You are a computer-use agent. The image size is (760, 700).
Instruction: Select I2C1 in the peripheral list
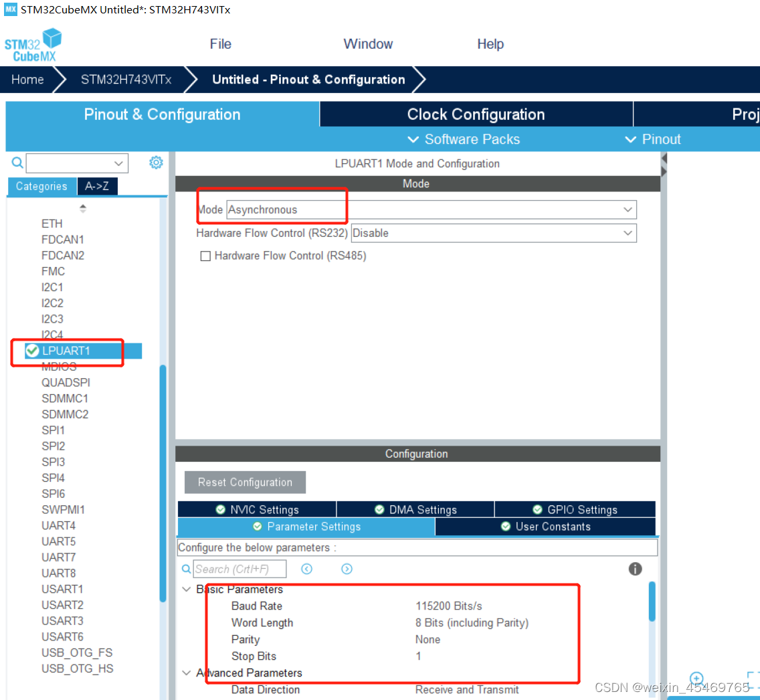52,288
